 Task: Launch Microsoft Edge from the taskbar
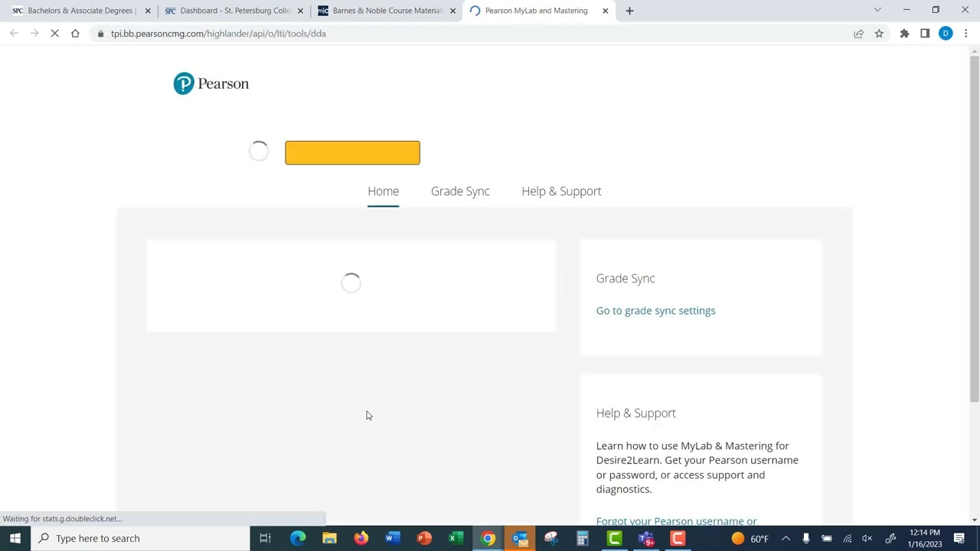point(298,538)
